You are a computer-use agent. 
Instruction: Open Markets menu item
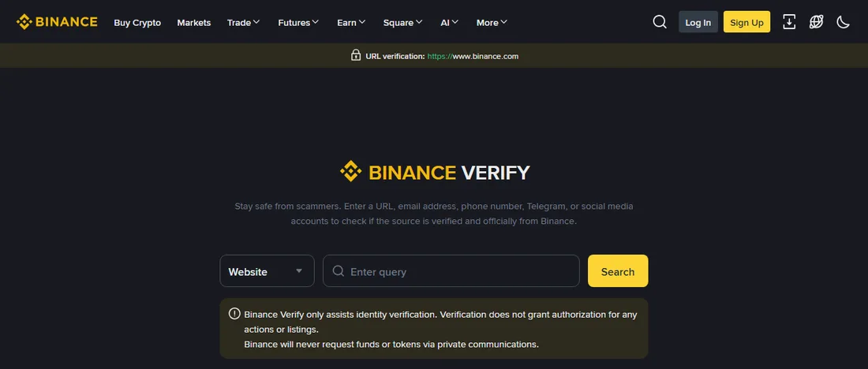[194, 23]
